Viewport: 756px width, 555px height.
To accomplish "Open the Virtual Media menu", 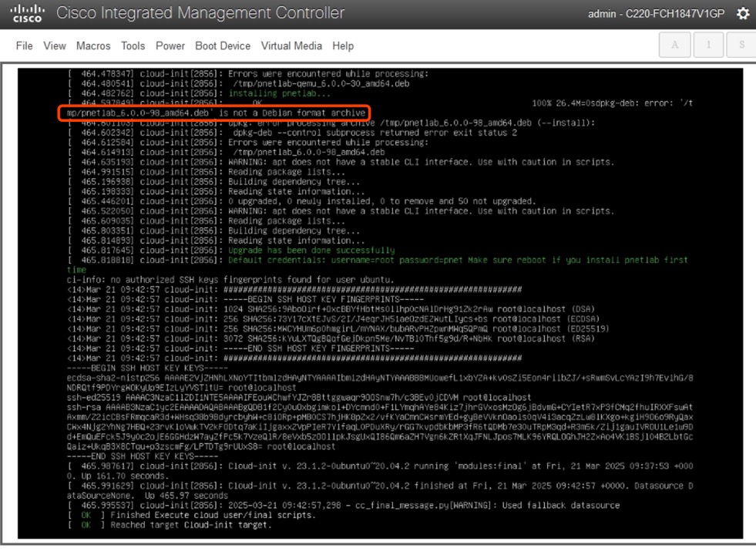I will point(291,46).
